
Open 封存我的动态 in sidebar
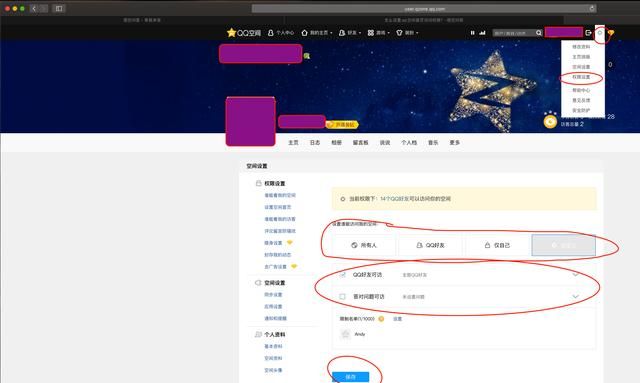pos(278,254)
